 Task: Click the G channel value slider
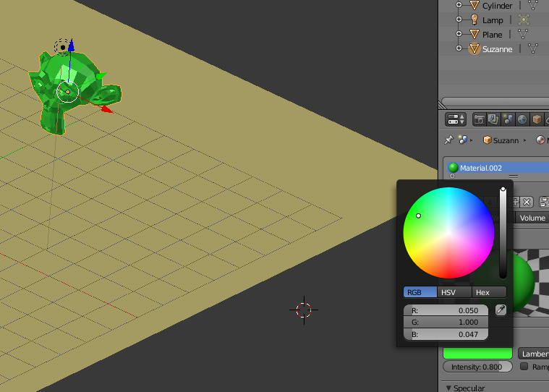[x=446, y=322]
